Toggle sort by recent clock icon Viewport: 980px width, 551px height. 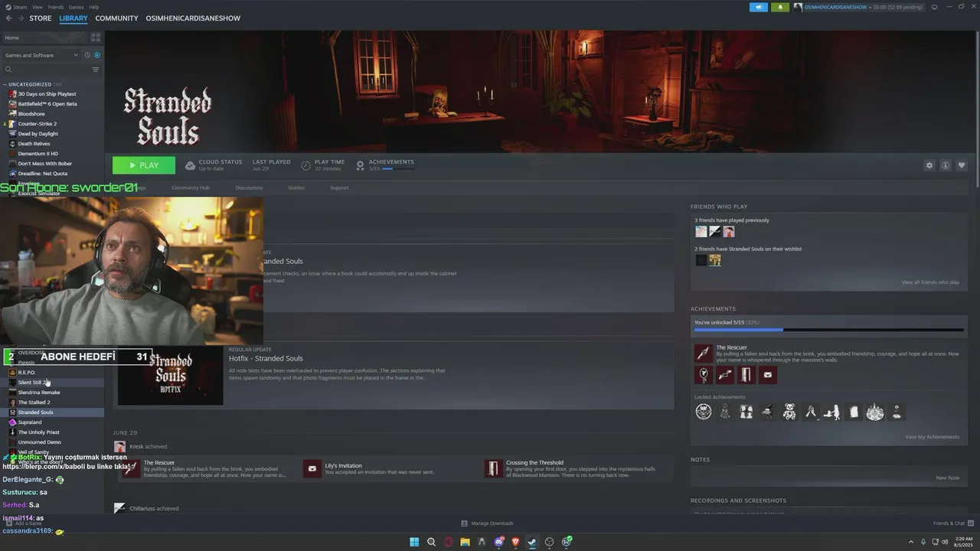click(87, 55)
